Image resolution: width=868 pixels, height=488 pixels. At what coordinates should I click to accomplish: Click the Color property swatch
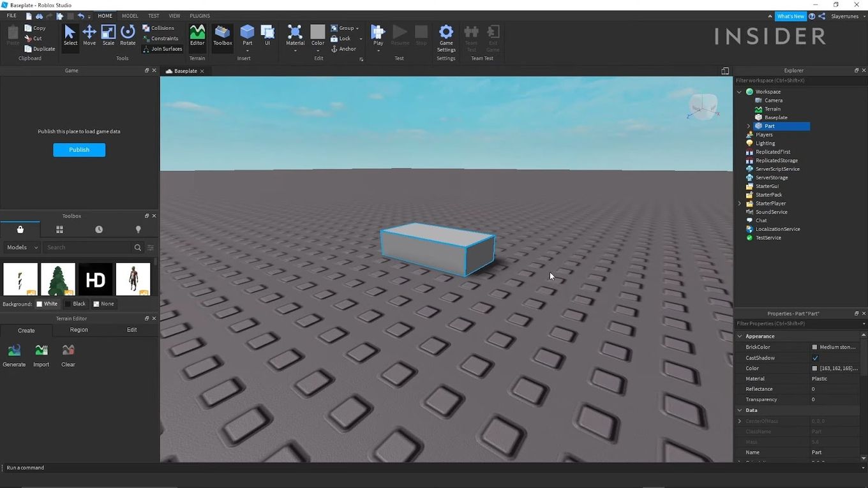814,369
